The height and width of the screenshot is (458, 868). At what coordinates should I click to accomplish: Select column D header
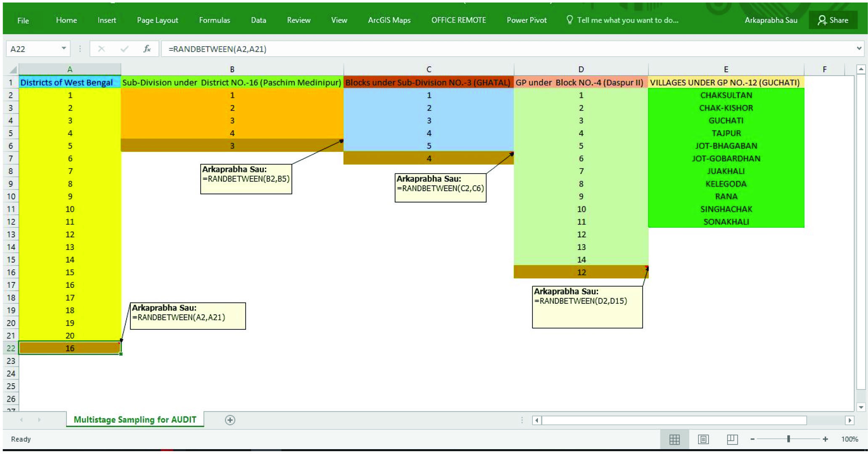click(x=580, y=69)
